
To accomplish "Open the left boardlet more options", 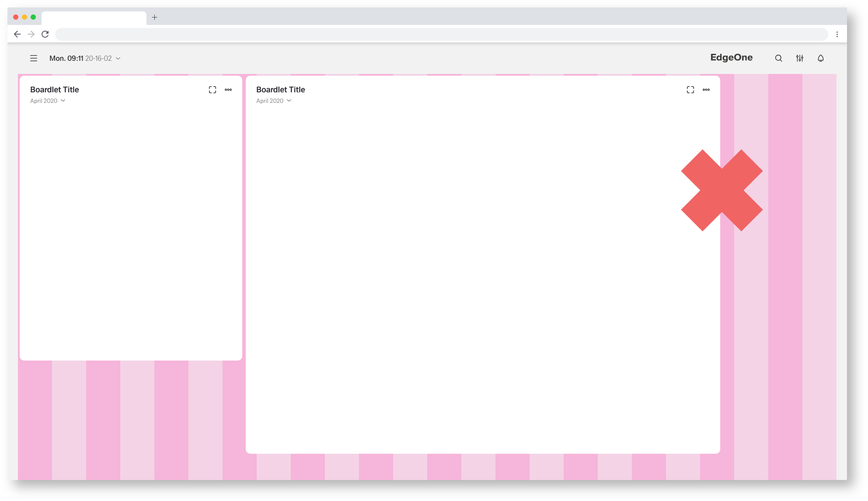I will point(228,90).
